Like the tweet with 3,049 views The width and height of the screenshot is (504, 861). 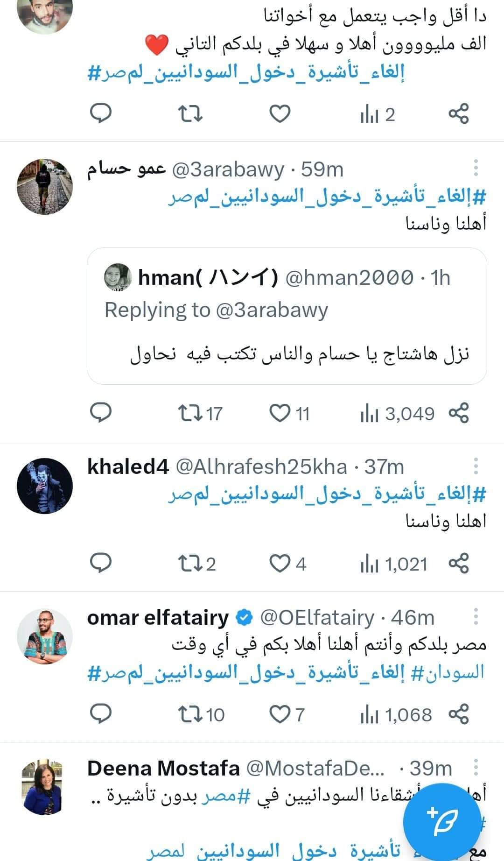click(x=280, y=413)
